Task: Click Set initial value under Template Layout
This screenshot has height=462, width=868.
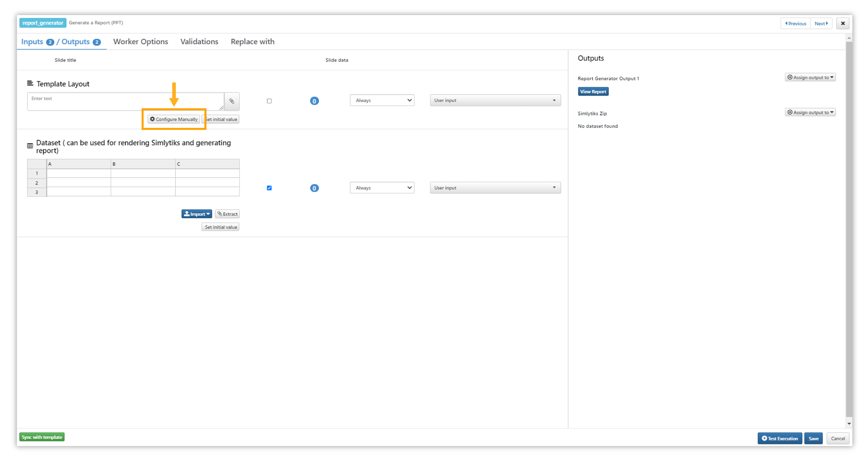Action: pos(221,119)
